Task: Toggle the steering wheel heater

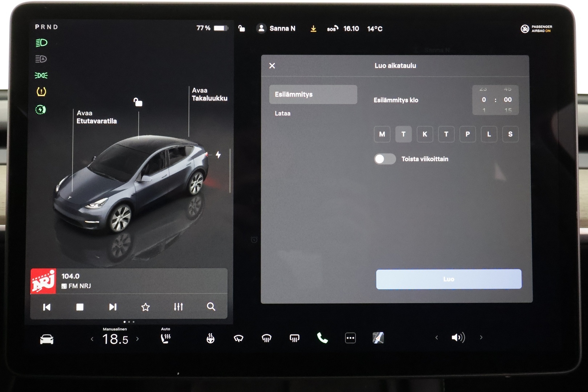Action: click(210, 338)
